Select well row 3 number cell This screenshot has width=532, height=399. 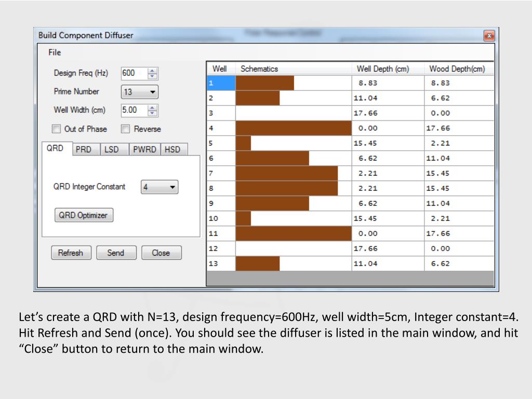point(221,113)
